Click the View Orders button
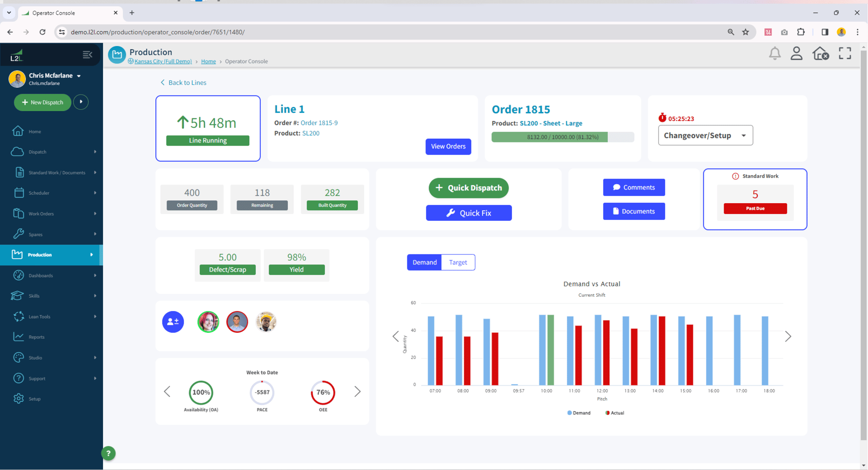868x470 pixels. pyautogui.click(x=448, y=146)
